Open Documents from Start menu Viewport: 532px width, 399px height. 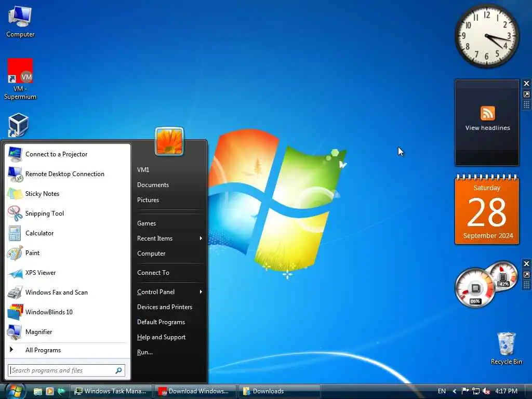[153, 185]
